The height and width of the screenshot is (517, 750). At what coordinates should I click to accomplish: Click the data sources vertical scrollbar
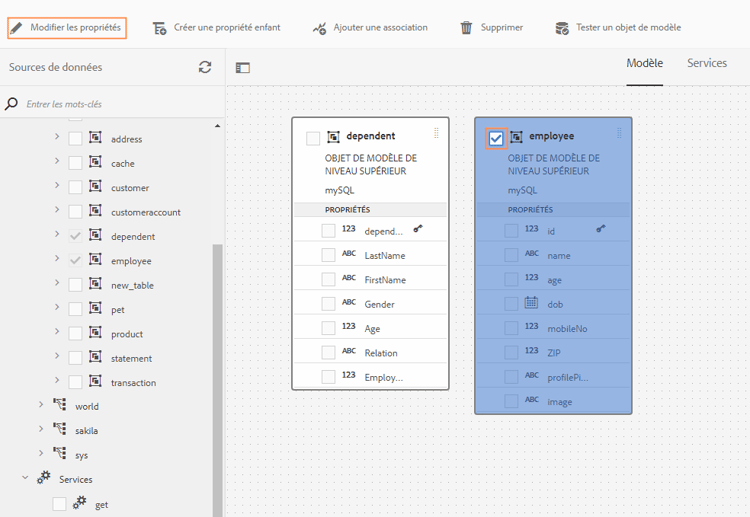(x=218, y=380)
